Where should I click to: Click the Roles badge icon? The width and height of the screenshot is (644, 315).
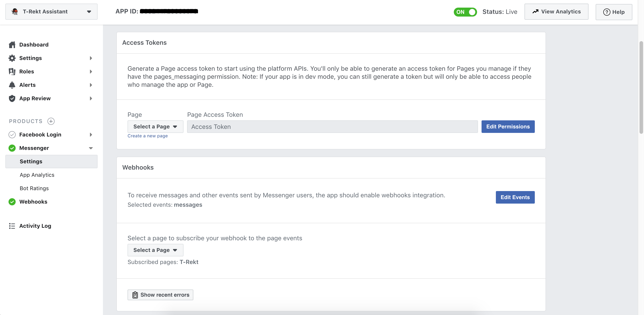tap(12, 72)
